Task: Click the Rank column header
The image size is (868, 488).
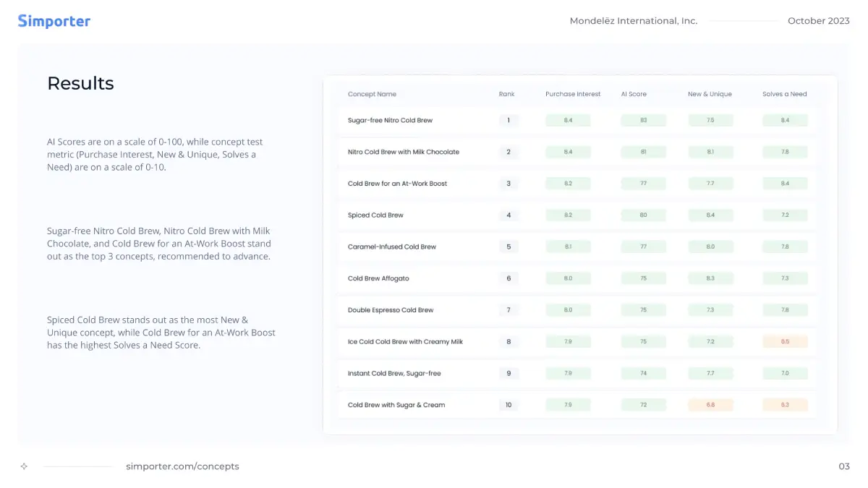Action: 507,94
